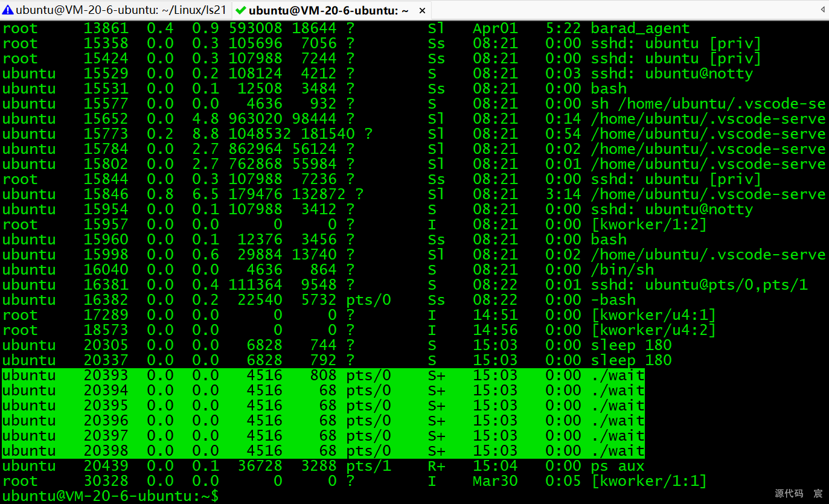
Task: Click highlighted ./wait on PID 20398 row
Action: pos(618,451)
